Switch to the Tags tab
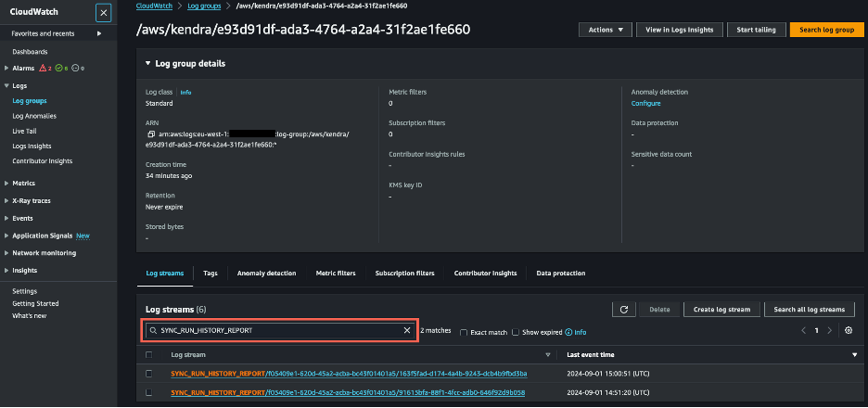 [x=211, y=274]
